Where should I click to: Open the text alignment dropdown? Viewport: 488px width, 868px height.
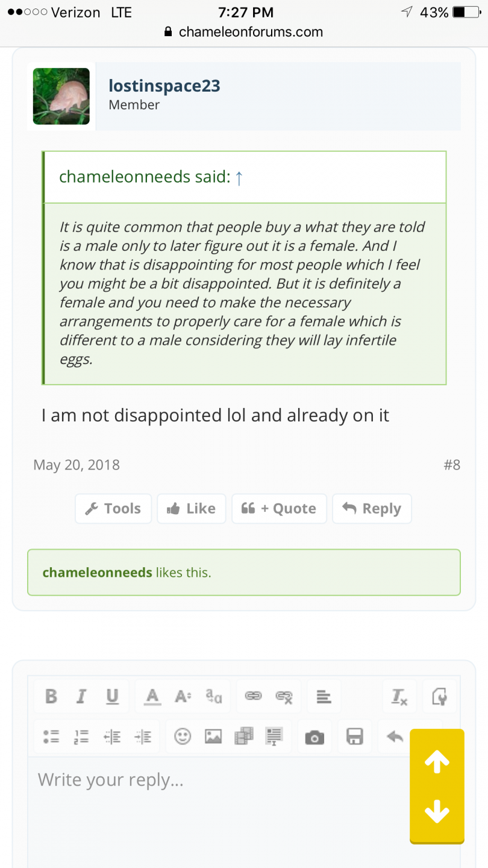[324, 697]
